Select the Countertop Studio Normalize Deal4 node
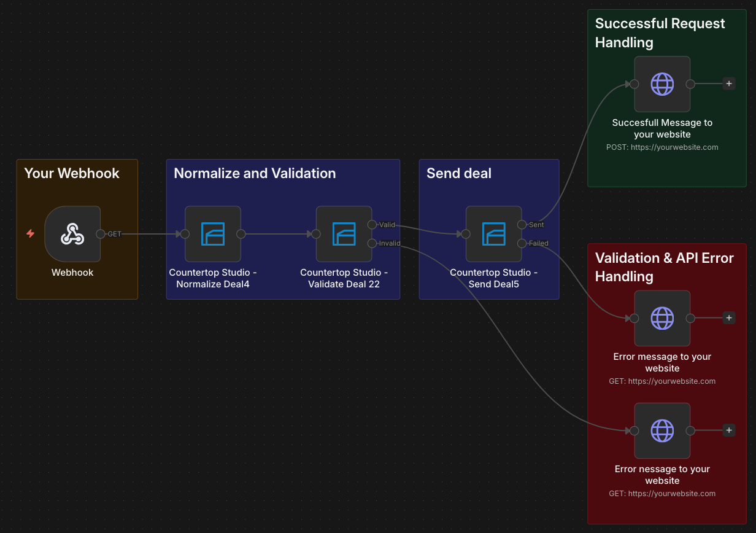This screenshot has height=533, width=756. (x=212, y=234)
